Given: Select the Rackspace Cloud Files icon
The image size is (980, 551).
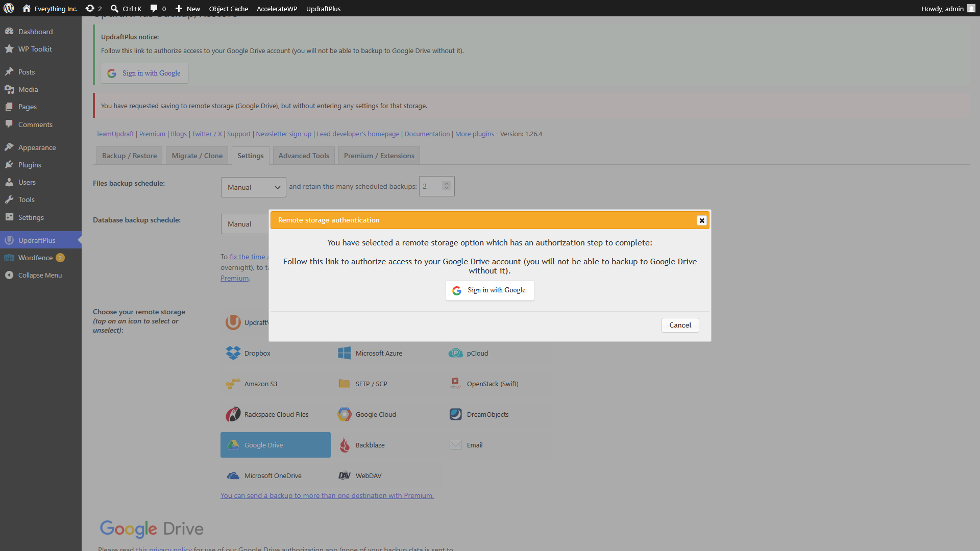Looking at the screenshot, I should pos(233,414).
